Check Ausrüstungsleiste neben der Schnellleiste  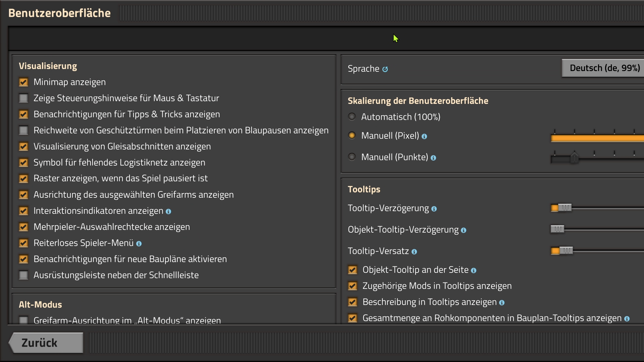(x=23, y=275)
